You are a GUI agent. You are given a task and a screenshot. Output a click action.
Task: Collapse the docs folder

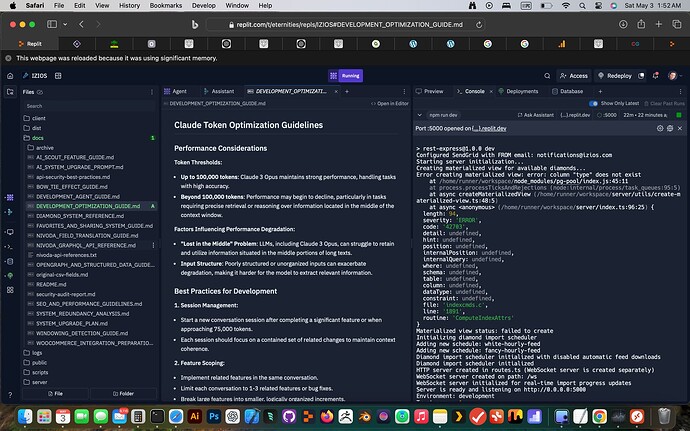click(37, 137)
